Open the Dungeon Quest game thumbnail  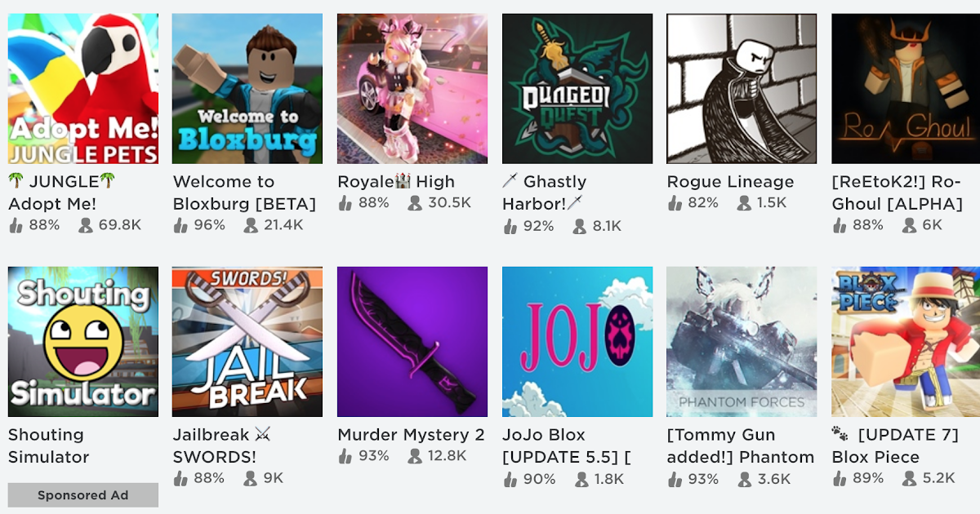tap(577, 89)
